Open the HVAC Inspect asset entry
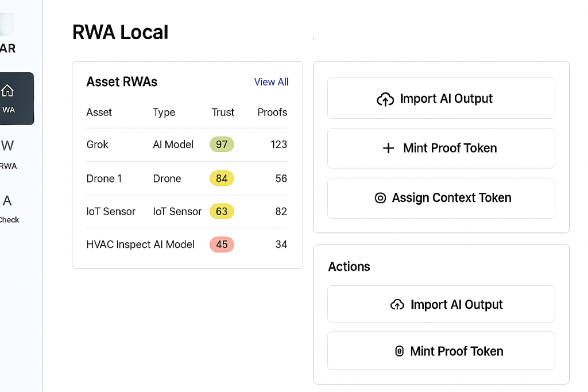The image size is (588, 392). coord(118,244)
